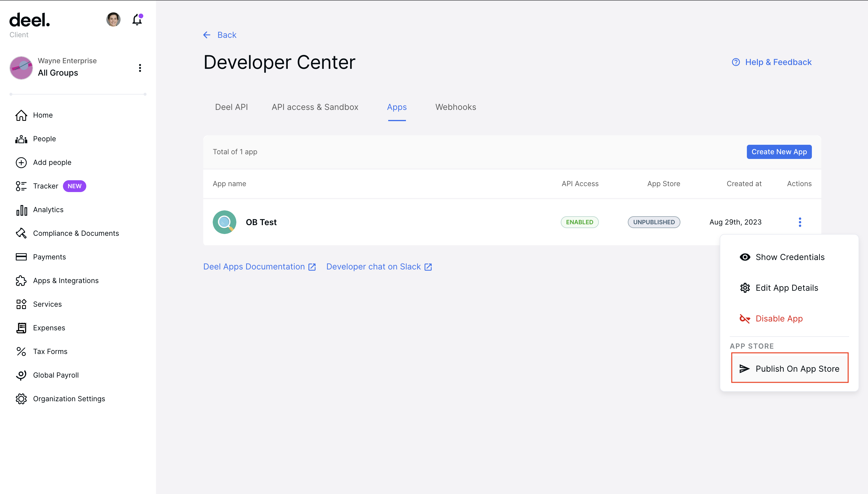The width and height of the screenshot is (868, 494).
Task: Click the Compliance & Documents gavel icon
Action: tap(21, 233)
